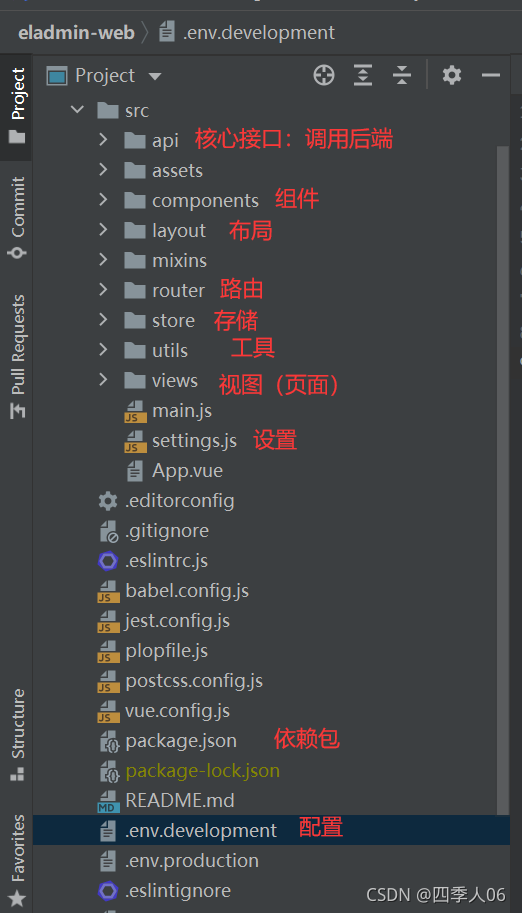Select the views folder icon
This screenshot has height=913, width=522.
tap(135, 380)
